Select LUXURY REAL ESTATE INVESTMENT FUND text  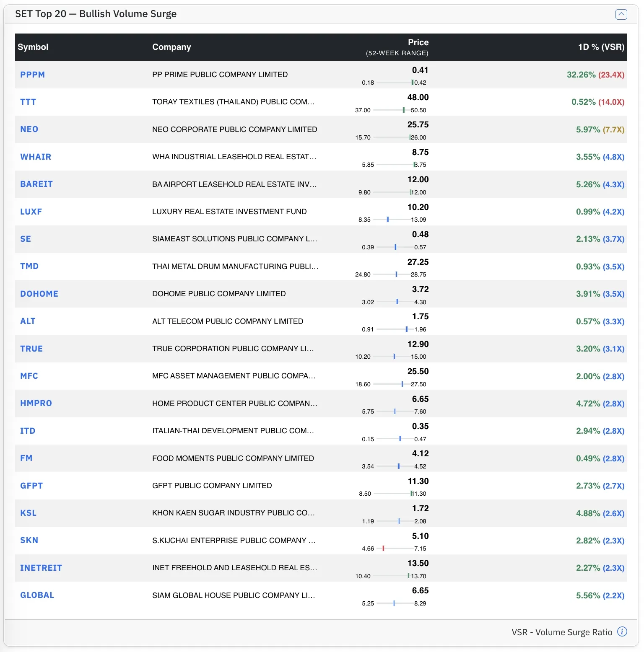point(229,212)
